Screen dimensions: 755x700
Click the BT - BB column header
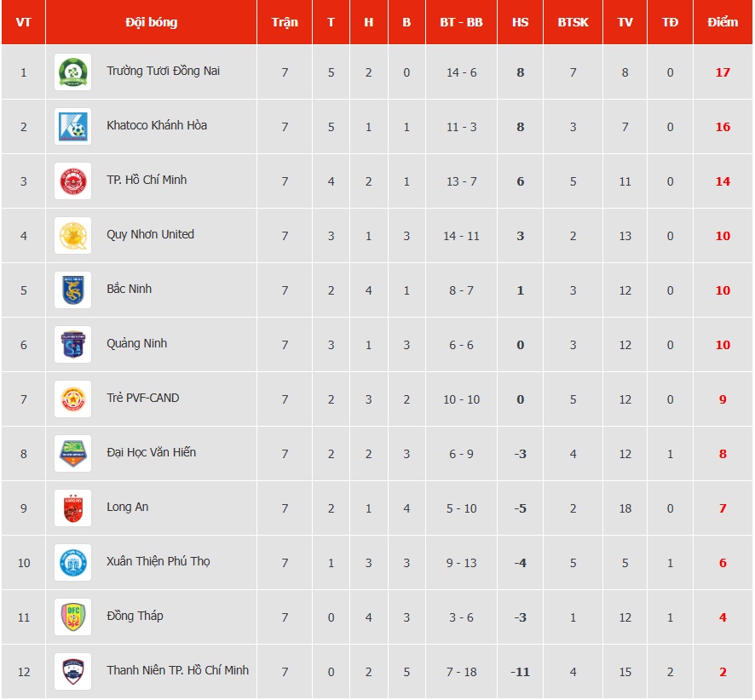click(461, 22)
